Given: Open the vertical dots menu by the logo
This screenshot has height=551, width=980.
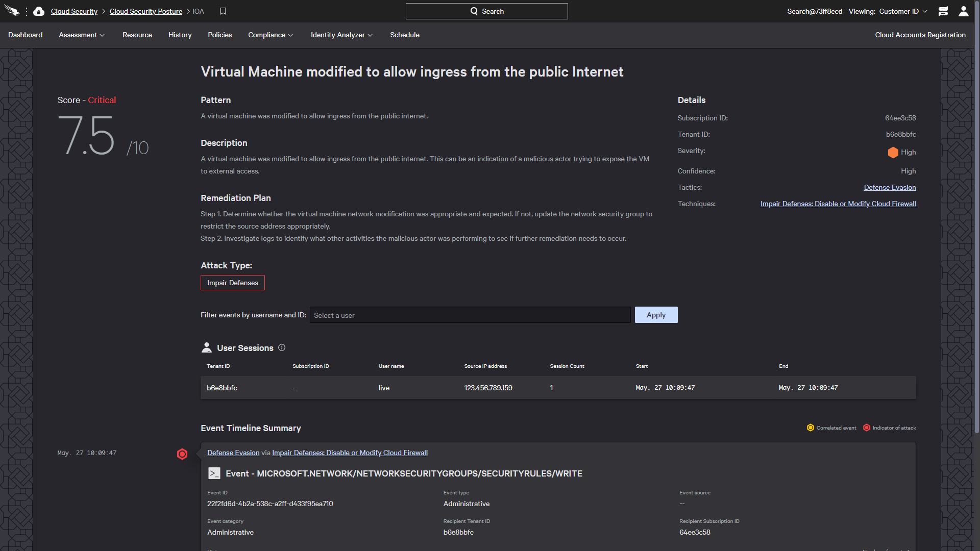Looking at the screenshot, I should [x=27, y=11].
